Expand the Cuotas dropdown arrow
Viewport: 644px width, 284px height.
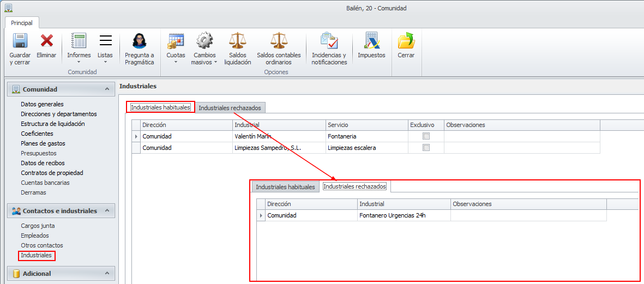coord(176,62)
